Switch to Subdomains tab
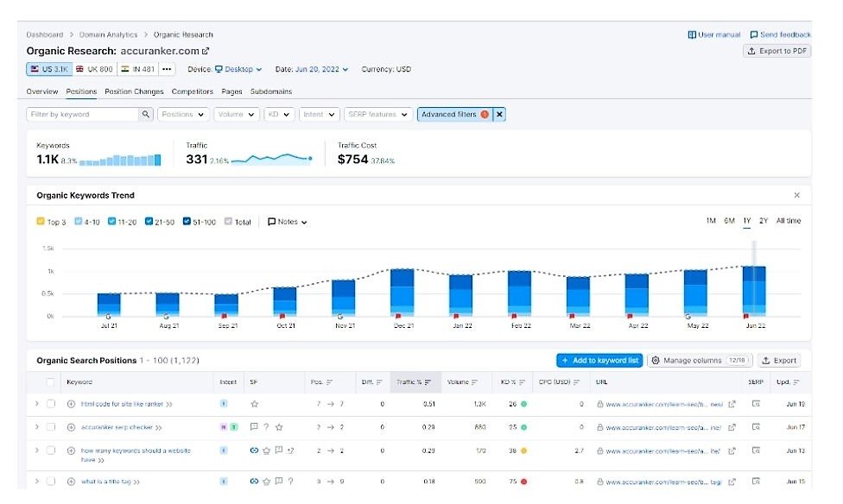Image resolution: width=843 pixels, height=504 pixels. [271, 91]
